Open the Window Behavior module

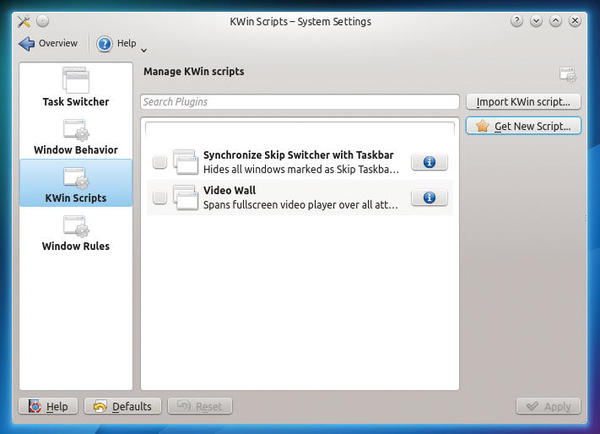coord(76,137)
